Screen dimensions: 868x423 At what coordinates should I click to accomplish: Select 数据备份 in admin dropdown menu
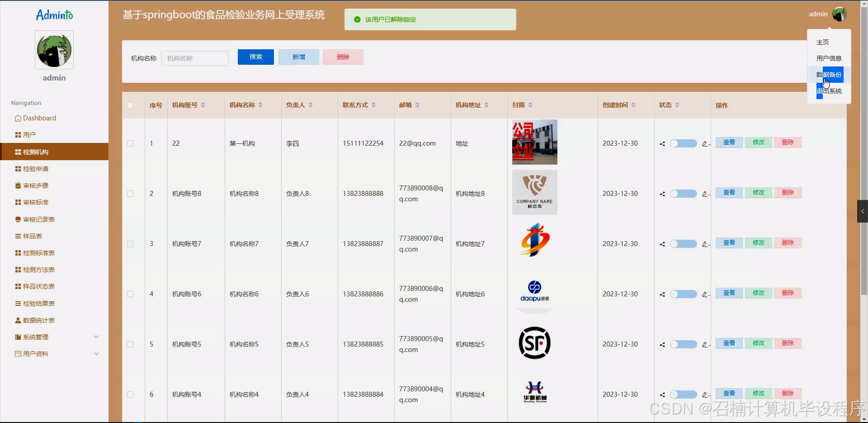[x=829, y=75]
